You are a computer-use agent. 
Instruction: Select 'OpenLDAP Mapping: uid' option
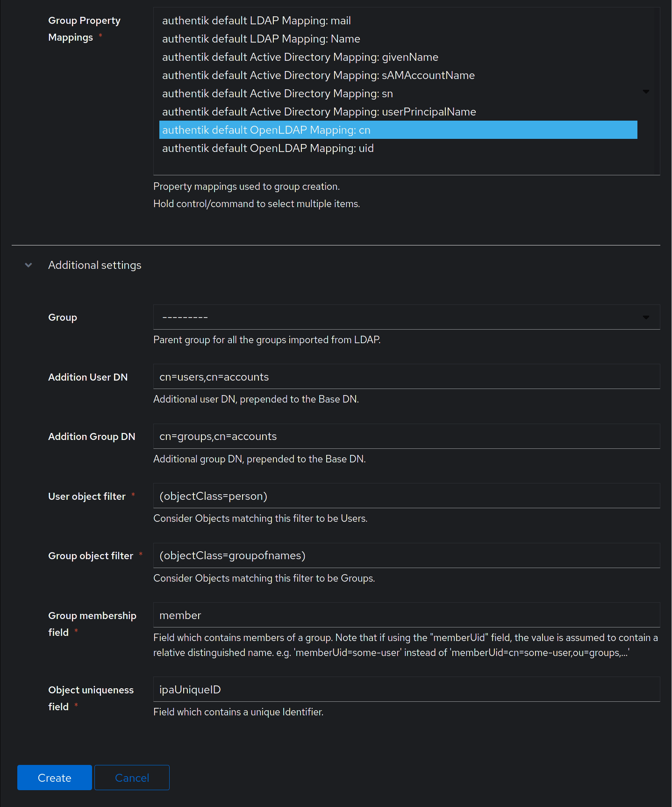[268, 148]
